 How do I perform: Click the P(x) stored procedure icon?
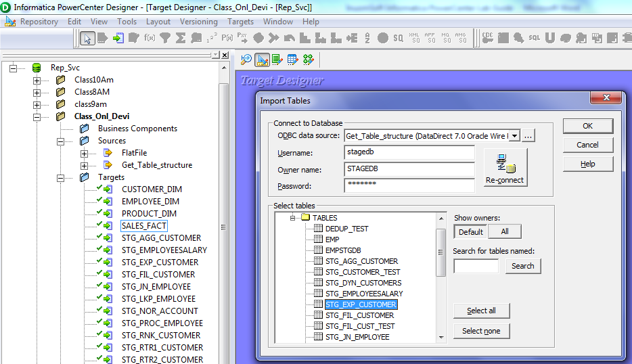(227, 39)
